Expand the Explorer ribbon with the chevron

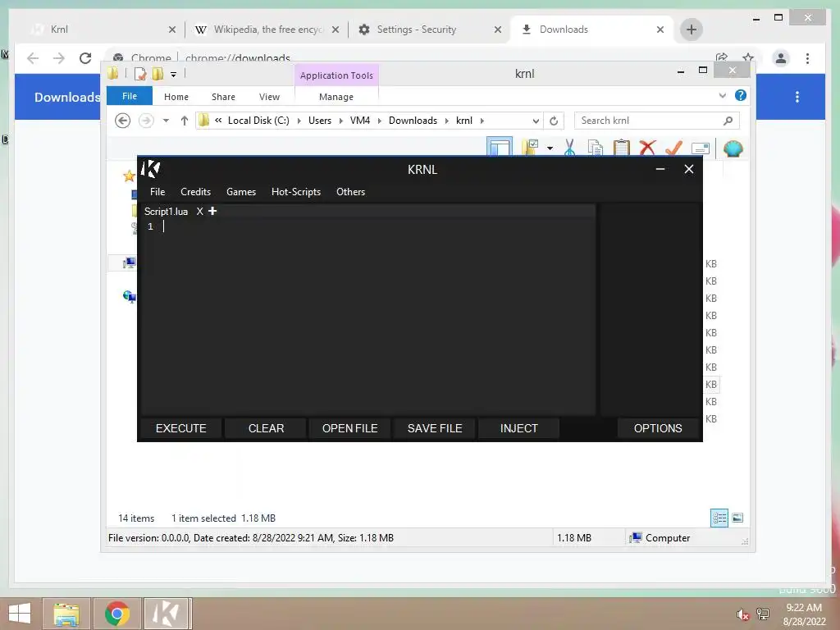(722, 95)
